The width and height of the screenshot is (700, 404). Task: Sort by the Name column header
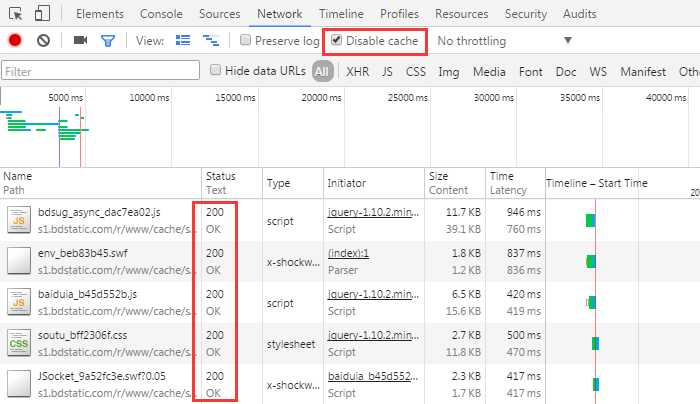(x=101, y=183)
